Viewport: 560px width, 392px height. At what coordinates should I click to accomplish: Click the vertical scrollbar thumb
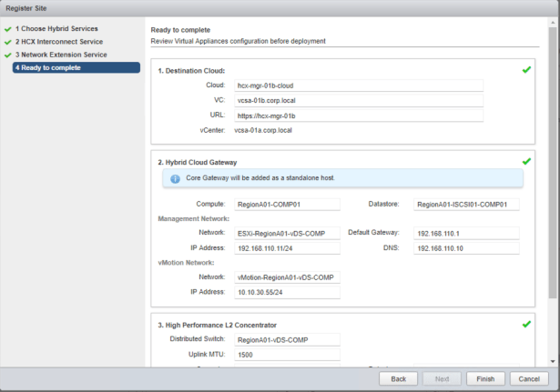pyautogui.click(x=553, y=162)
